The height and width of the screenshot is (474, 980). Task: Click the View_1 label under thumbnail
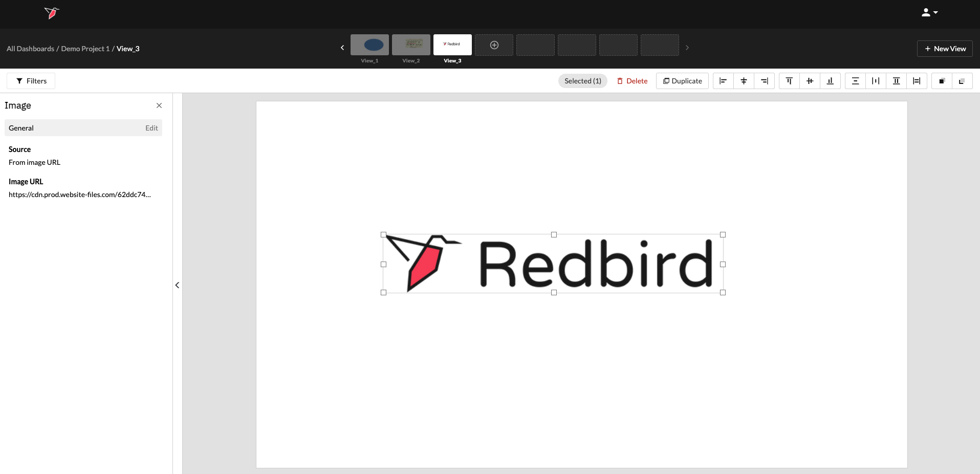click(369, 61)
